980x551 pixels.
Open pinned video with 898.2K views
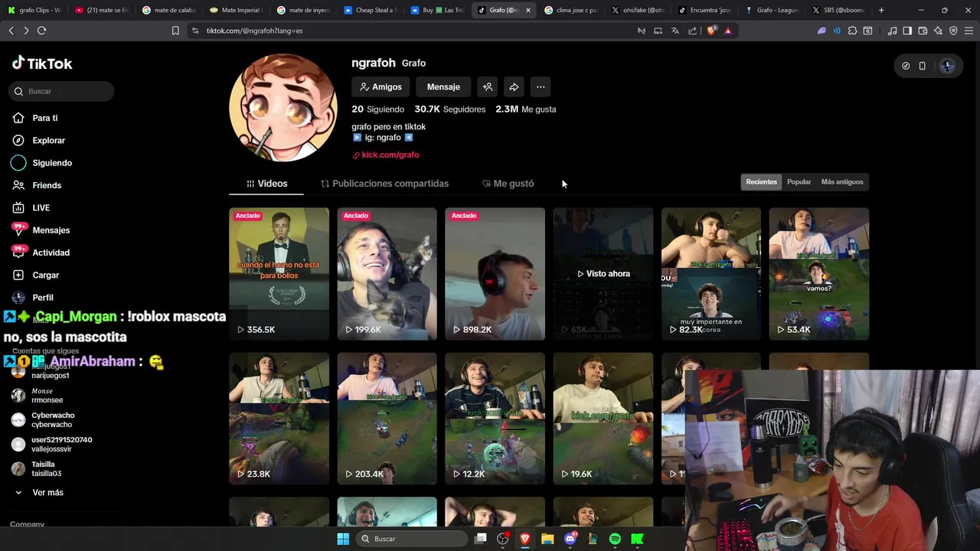coord(495,274)
